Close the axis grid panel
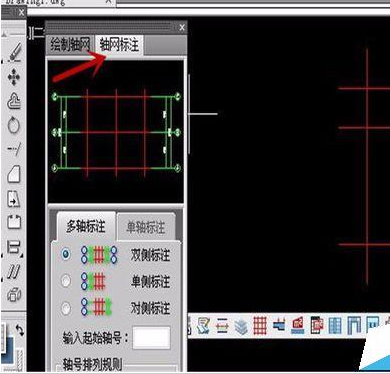 point(182,28)
